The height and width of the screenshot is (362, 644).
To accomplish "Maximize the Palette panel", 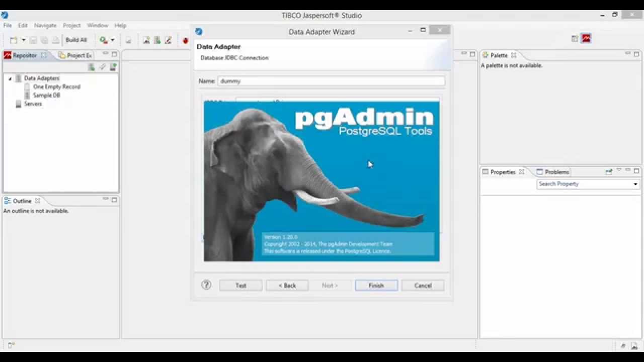I will 636,54.
